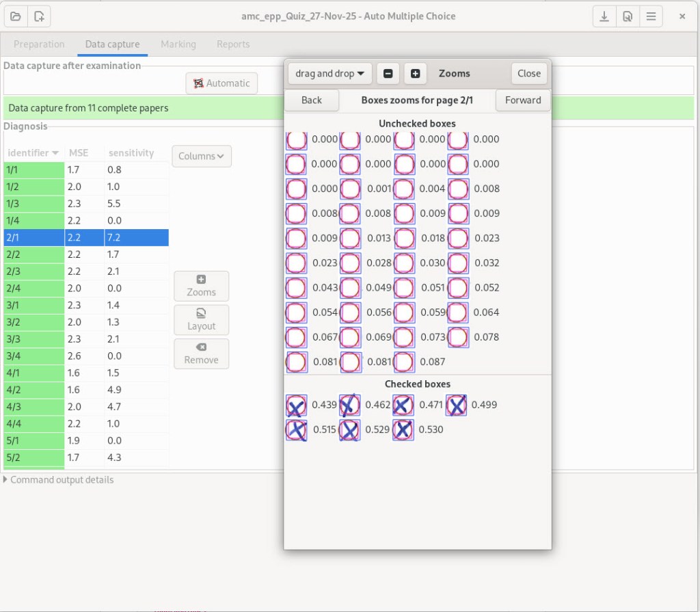Open the hamburger menu in the header bar
The height and width of the screenshot is (612, 700).
pos(651,16)
